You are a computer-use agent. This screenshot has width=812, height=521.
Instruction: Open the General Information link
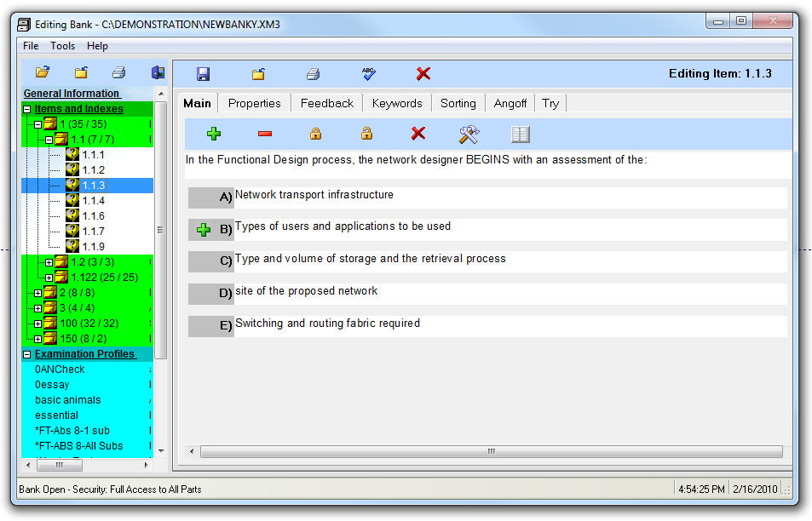[x=72, y=93]
